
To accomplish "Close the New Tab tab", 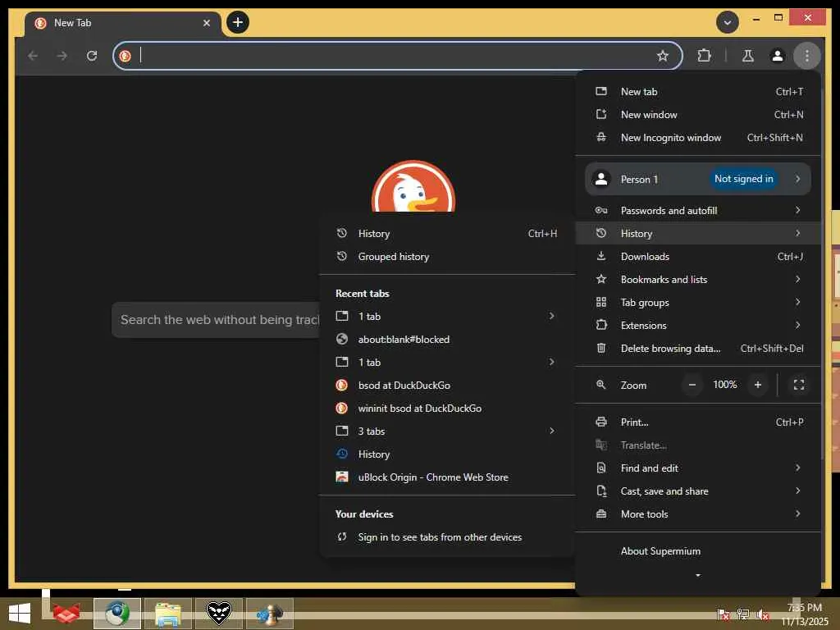I will (x=207, y=23).
